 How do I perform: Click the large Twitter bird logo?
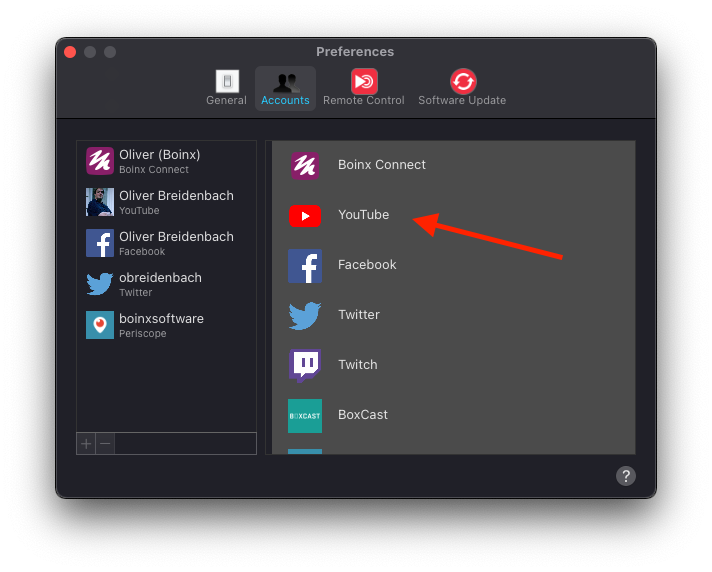305,316
